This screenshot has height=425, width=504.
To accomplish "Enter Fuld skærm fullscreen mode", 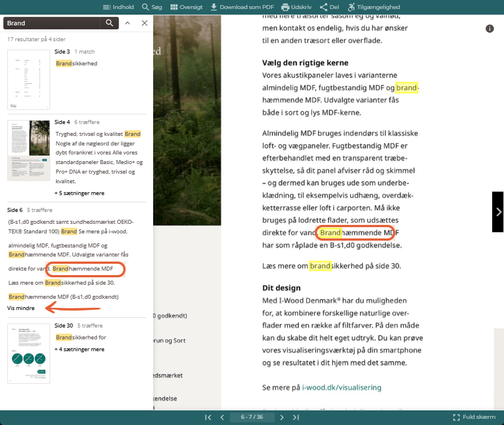I will coord(474,417).
